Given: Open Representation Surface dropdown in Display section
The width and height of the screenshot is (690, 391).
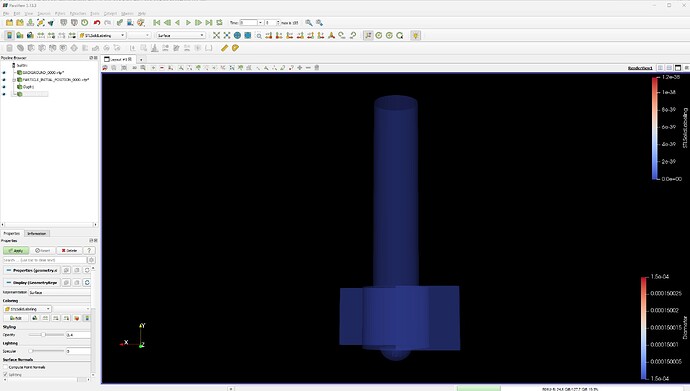Looking at the screenshot, I should [59, 292].
